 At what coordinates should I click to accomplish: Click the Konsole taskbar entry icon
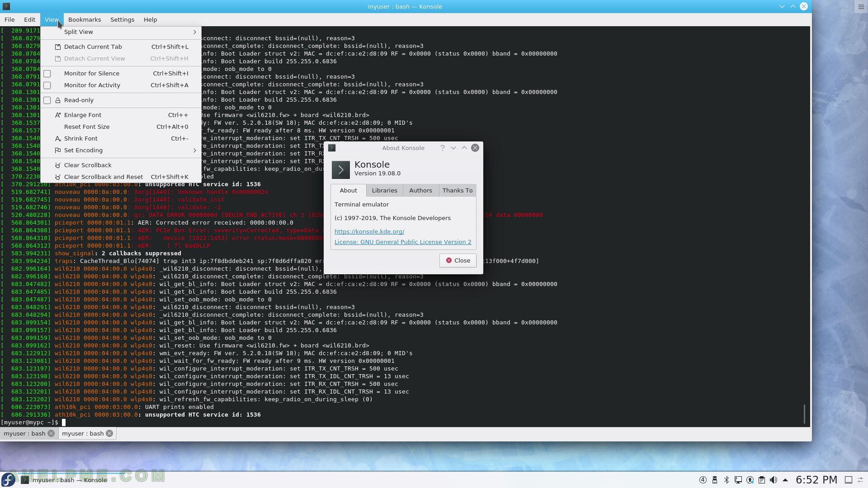pos(25,480)
